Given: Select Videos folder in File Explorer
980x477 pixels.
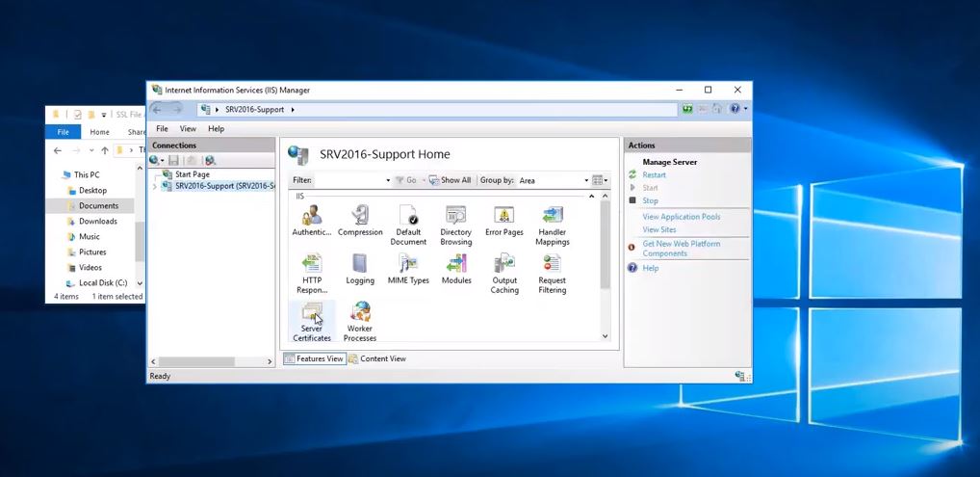Looking at the screenshot, I should point(90,267).
